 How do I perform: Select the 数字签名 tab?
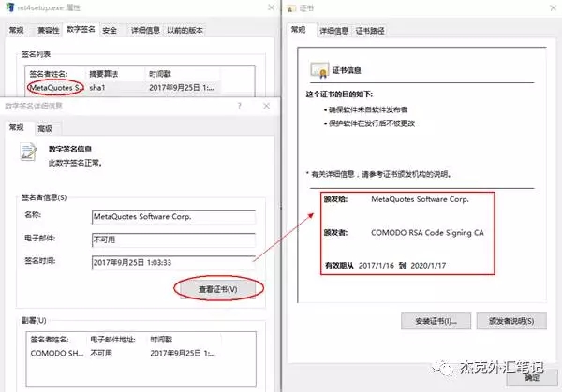point(81,29)
